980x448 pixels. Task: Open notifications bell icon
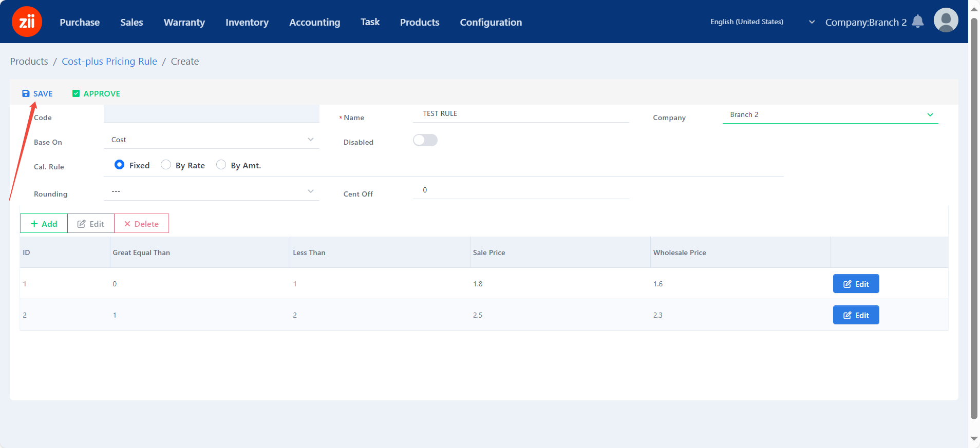point(918,22)
